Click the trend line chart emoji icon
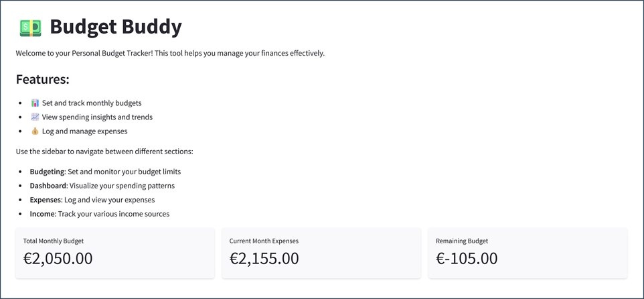Screen dimensions: 644x299 click(x=35, y=117)
